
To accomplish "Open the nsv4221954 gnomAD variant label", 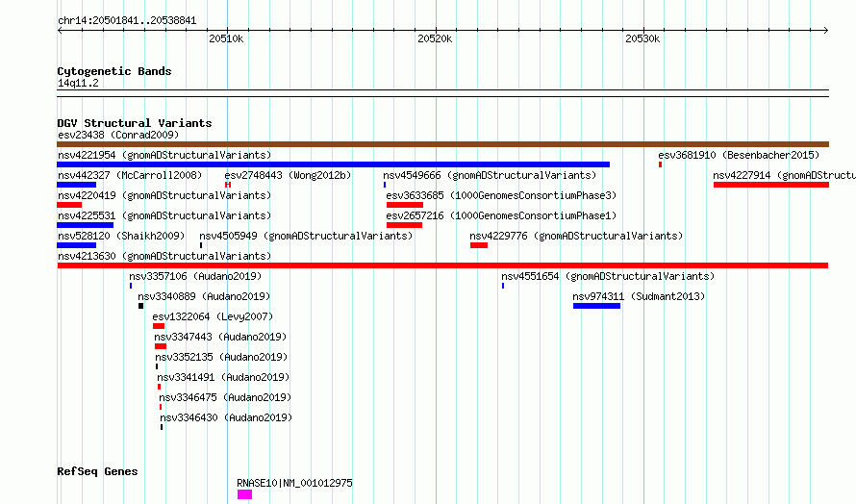I will pos(164,155).
